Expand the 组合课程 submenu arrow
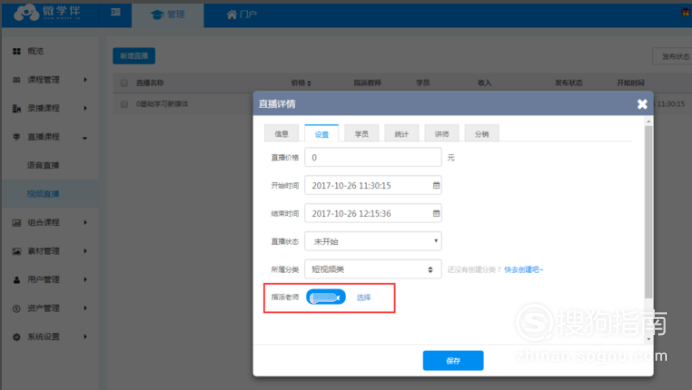 [x=85, y=222]
